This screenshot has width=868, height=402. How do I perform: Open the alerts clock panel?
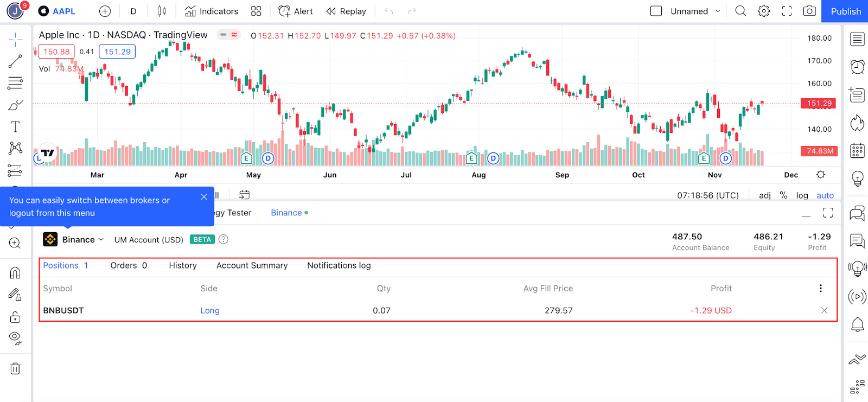pos(857,67)
